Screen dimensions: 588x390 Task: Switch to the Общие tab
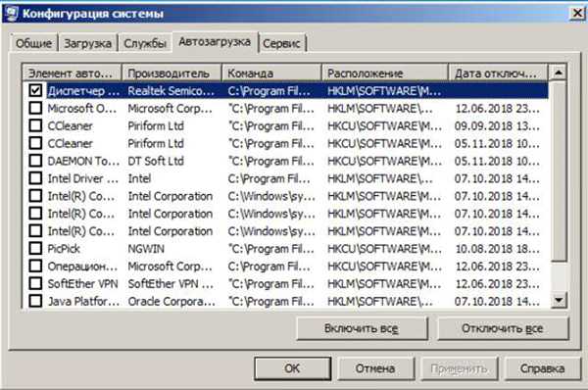(33, 43)
